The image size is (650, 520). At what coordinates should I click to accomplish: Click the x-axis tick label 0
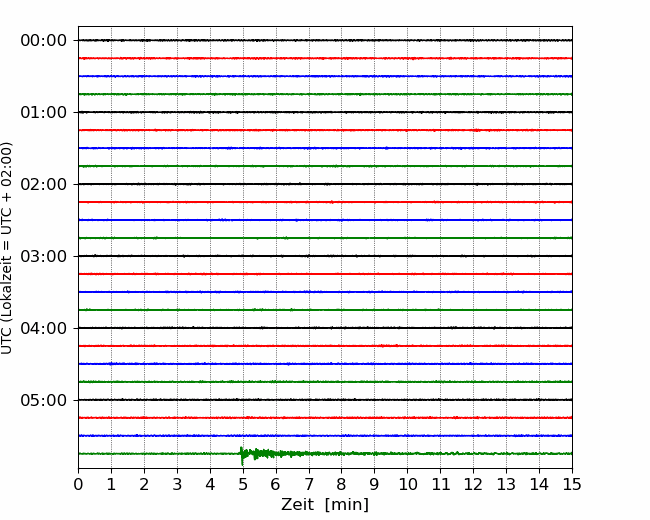click(x=78, y=484)
